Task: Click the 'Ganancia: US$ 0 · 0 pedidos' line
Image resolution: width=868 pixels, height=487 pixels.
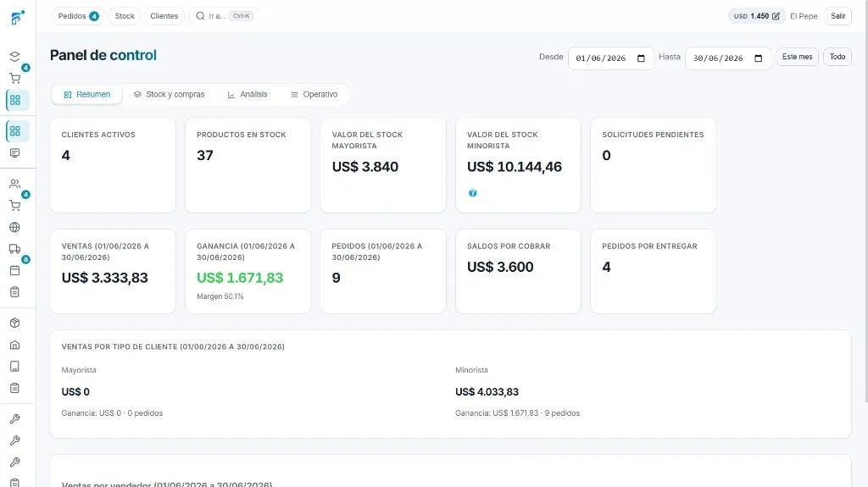Action: 112,413
